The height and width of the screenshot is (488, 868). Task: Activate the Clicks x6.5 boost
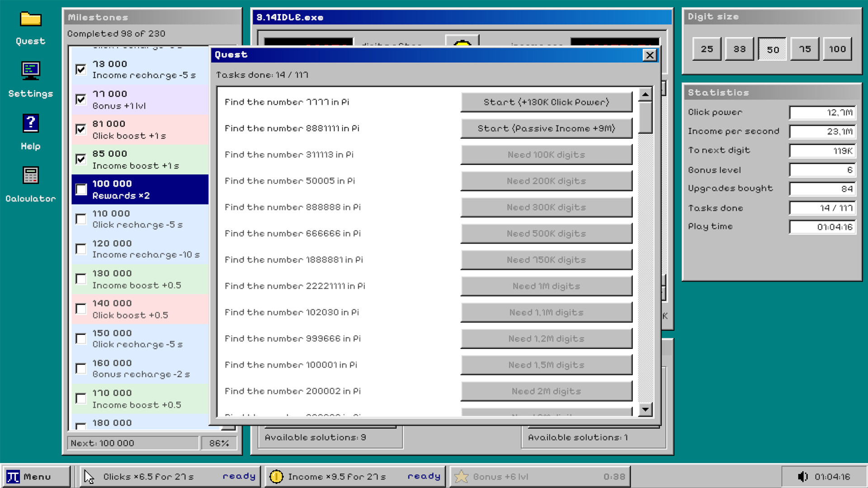[x=170, y=477]
